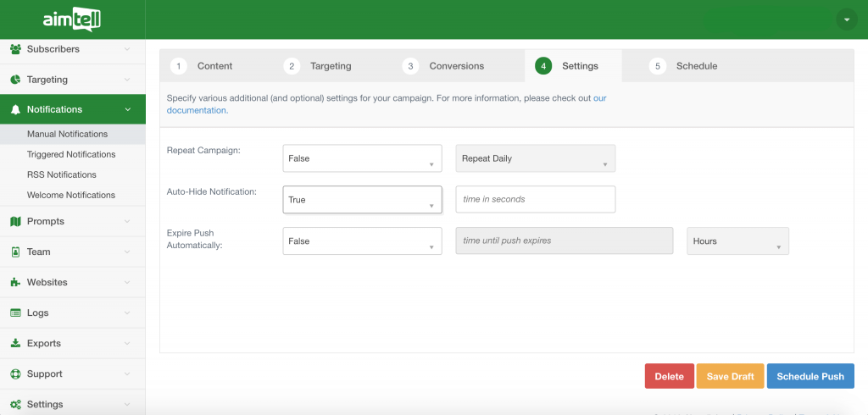This screenshot has width=868, height=415.
Task: Open the Hours unit dropdown
Action: (737, 241)
